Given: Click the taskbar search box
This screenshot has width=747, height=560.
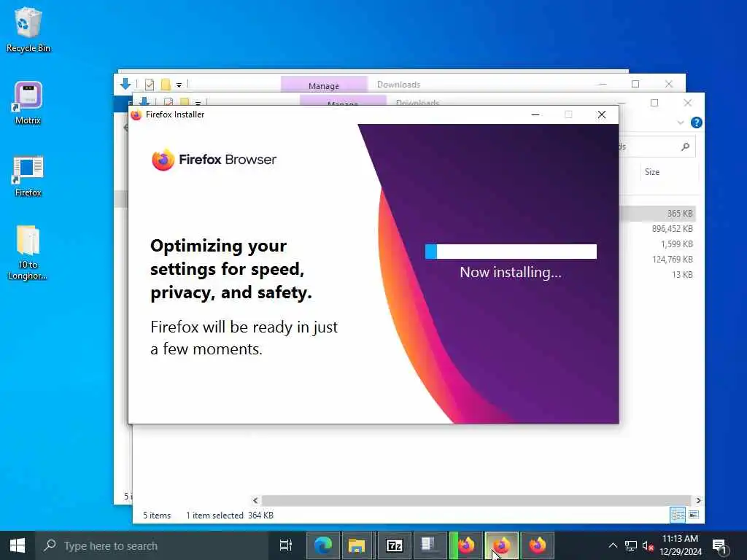Looking at the screenshot, I should point(152,545).
